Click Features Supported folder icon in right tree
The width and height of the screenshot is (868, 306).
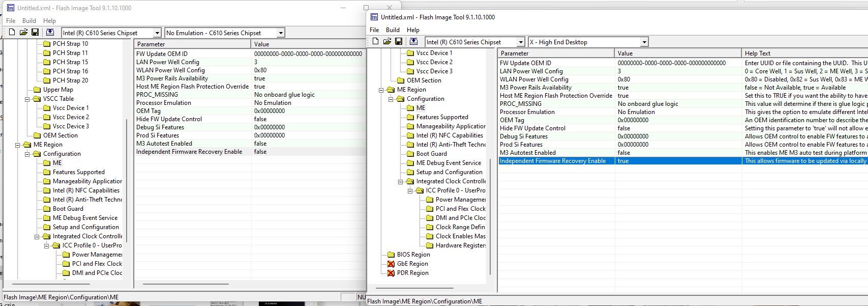tap(410, 117)
